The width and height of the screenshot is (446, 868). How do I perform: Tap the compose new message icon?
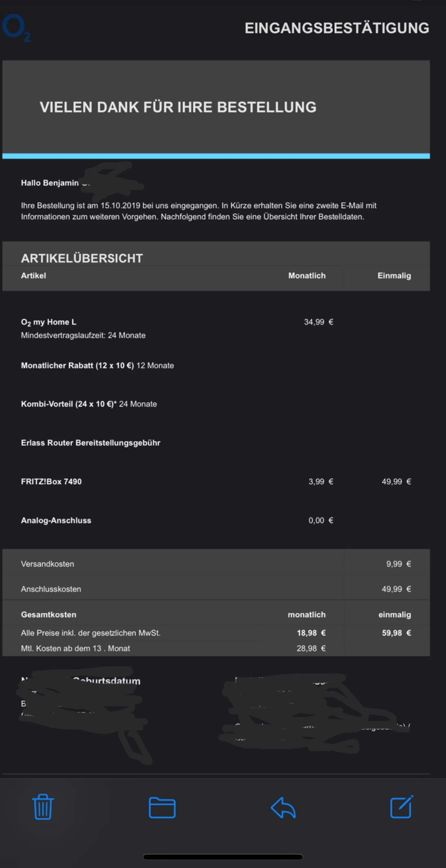(401, 807)
